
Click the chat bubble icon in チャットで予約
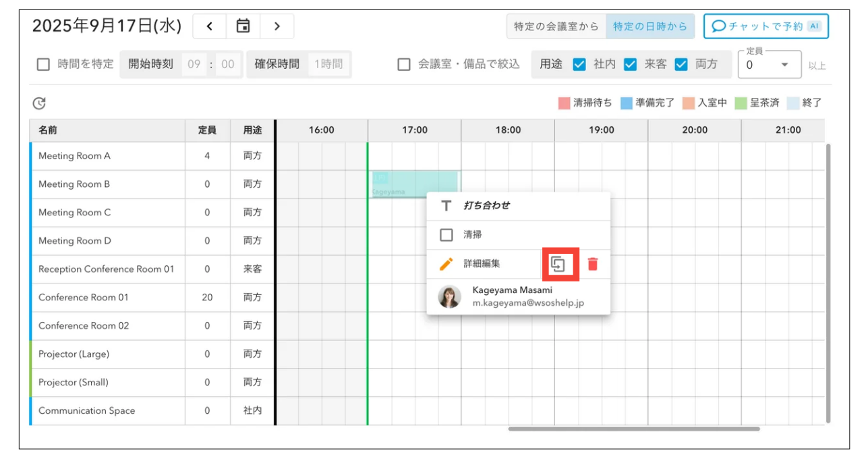tap(719, 26)
